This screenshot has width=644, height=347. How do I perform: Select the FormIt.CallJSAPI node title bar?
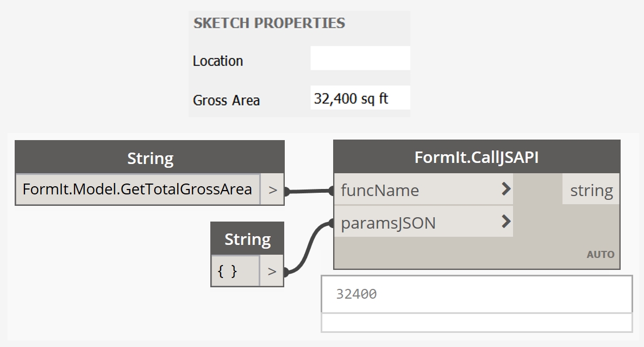(x=476, y=157)
